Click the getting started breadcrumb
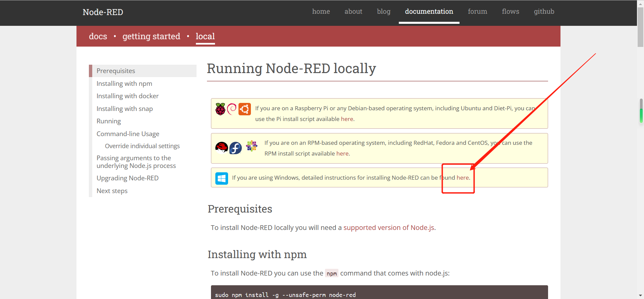The width and height of the screenshot is (644, 299). [151, 36]
